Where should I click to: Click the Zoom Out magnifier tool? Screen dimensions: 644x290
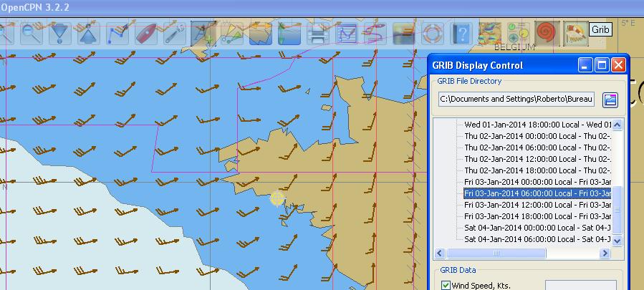point(32,33)
